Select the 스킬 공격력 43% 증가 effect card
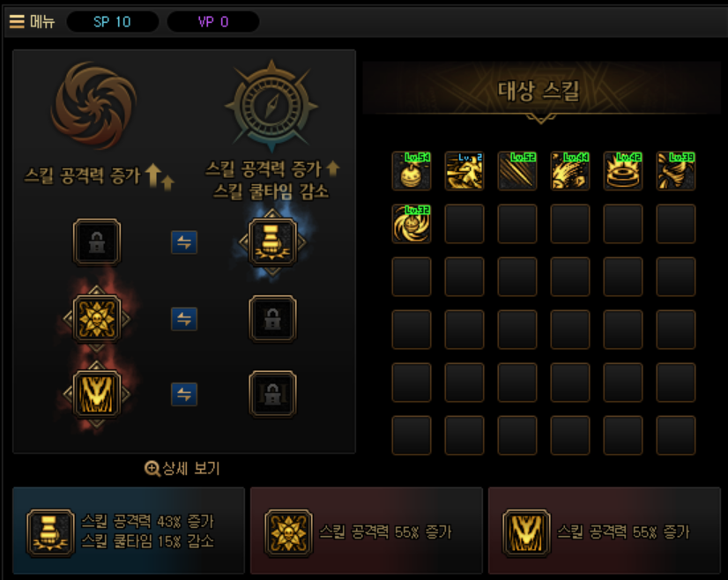728x580 pixels. (x=129, y=531)
